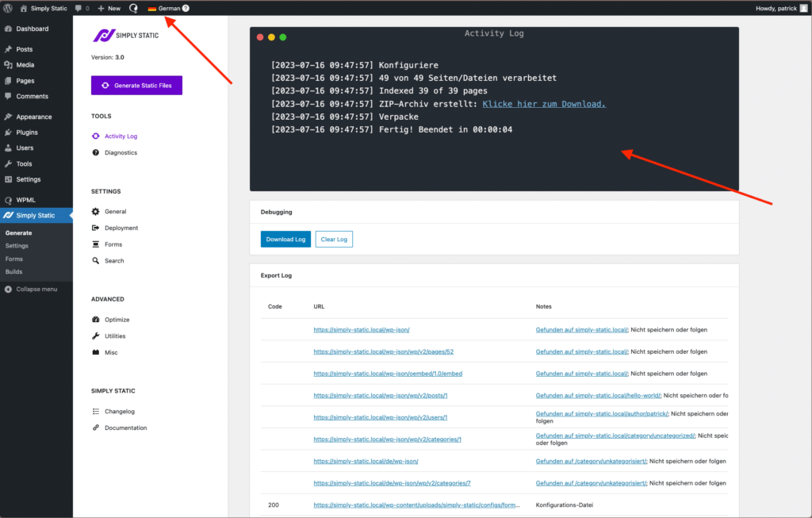This screenshot has width=812, height=518.
Task: Click the WordPress logo in admin bar
Action: pyautogui.click(x=8, y=8)
